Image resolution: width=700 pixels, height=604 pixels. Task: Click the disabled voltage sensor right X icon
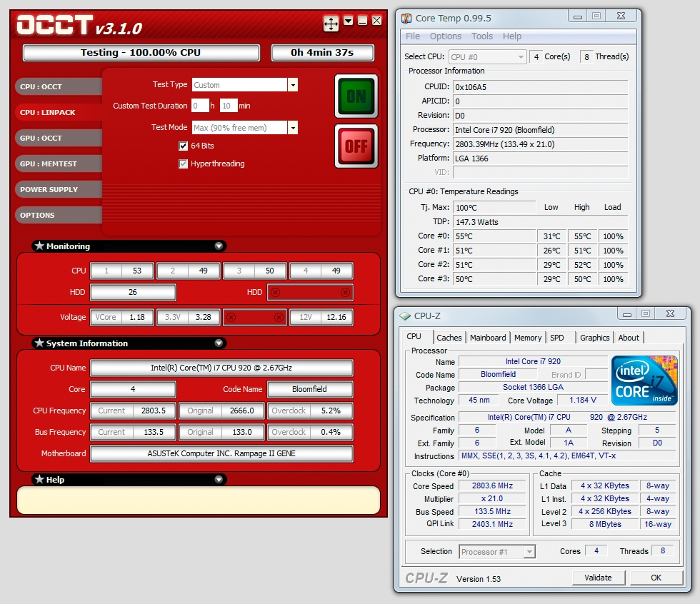279,317
